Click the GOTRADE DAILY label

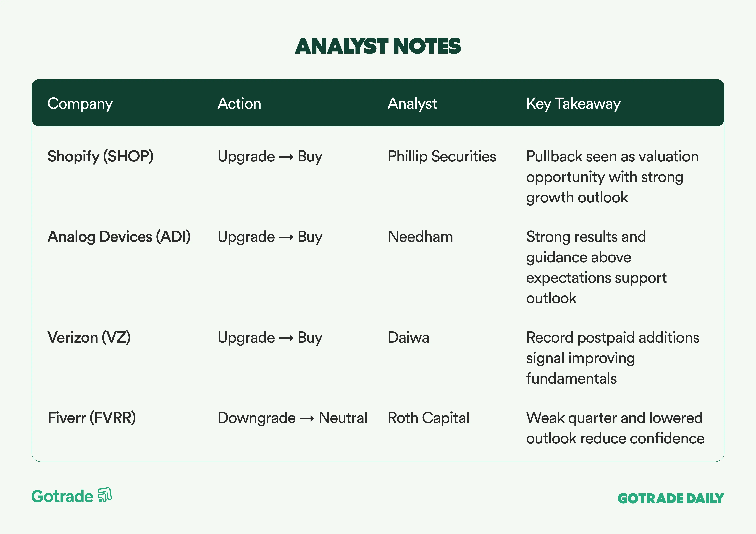point(670,498)
